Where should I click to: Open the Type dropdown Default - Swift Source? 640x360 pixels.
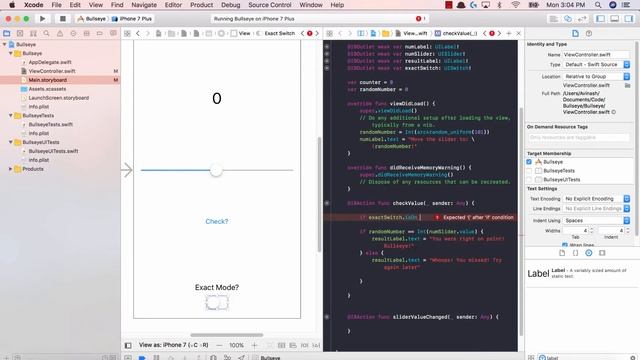coord(596,64)
